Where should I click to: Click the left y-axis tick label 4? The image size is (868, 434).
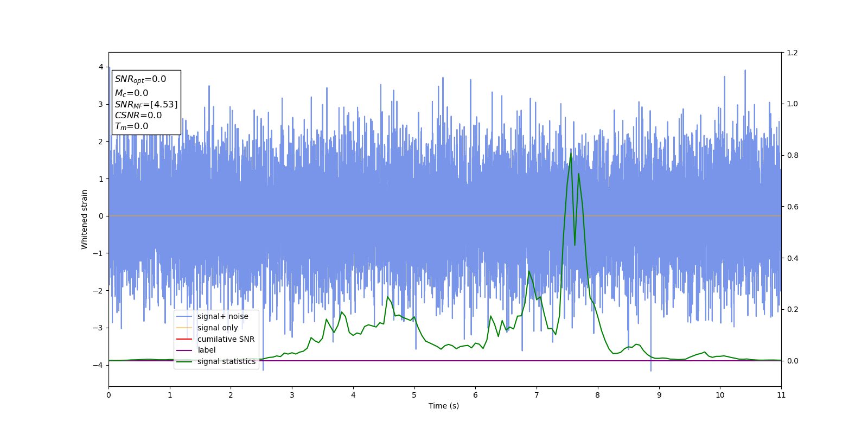[101, 67]
